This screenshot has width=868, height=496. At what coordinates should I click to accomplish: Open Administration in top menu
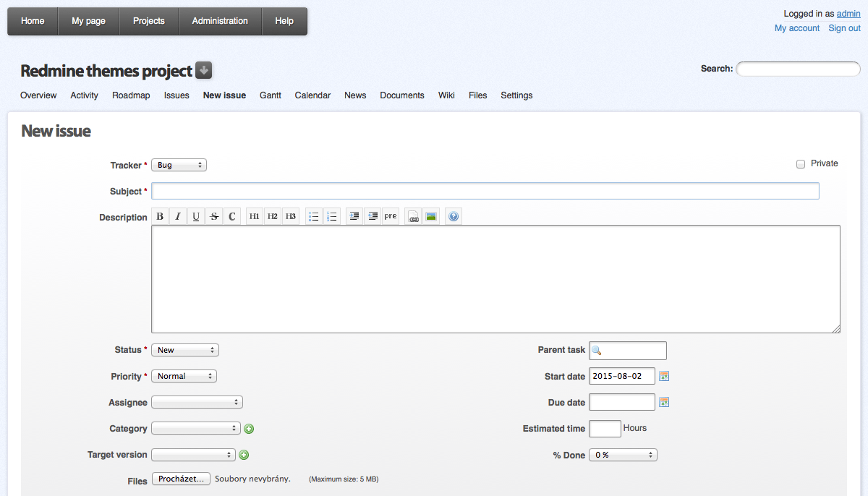coord(220,21)
